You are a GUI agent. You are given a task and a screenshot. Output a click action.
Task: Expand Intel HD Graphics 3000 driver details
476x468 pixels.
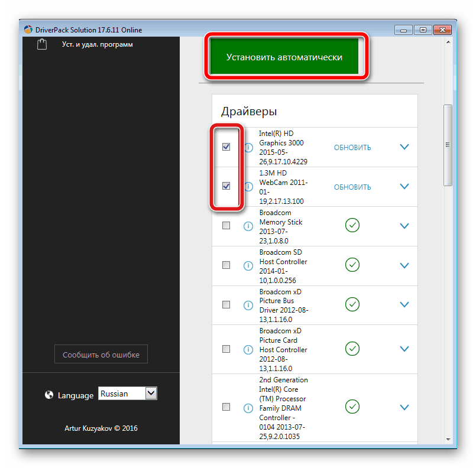404,147
